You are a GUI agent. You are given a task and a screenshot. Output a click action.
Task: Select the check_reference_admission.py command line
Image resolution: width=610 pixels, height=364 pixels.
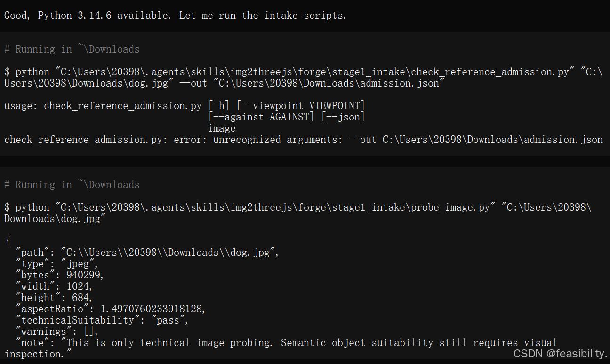click(x=304, y=78)
